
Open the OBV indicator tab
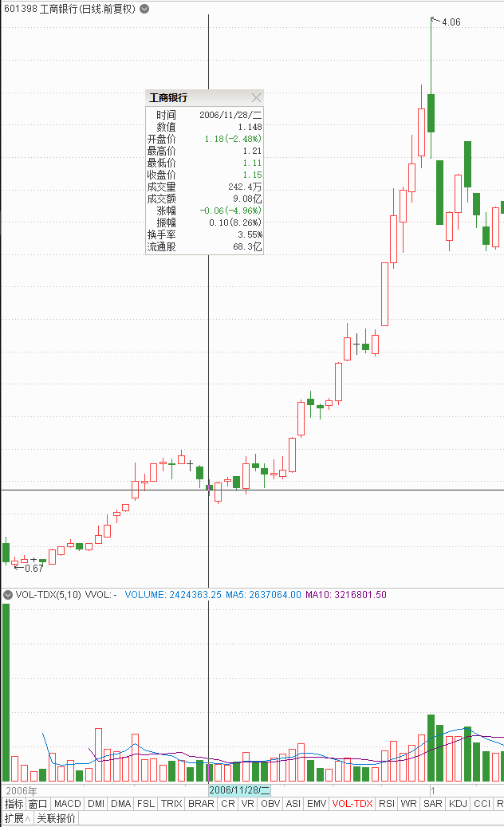270,804
